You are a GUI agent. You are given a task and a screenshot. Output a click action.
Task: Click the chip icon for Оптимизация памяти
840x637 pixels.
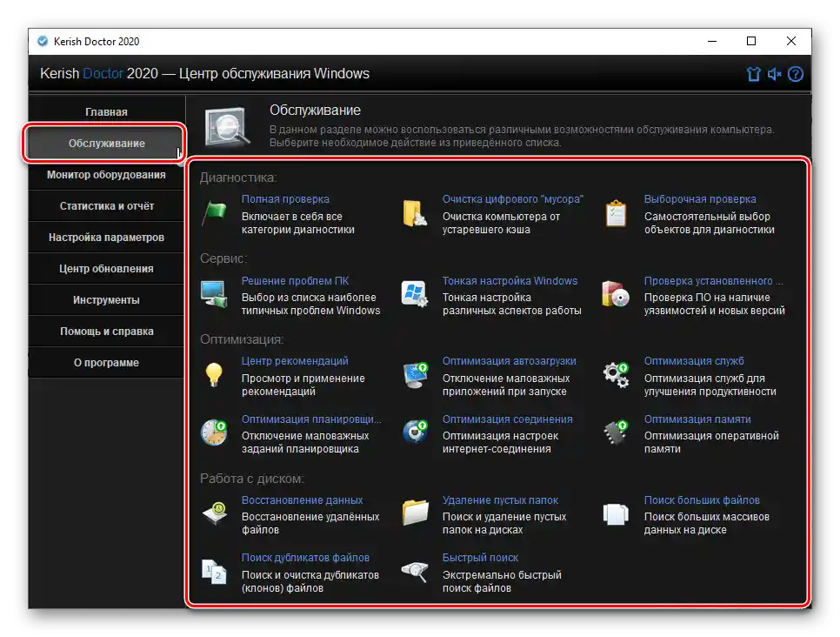[616, 432]
